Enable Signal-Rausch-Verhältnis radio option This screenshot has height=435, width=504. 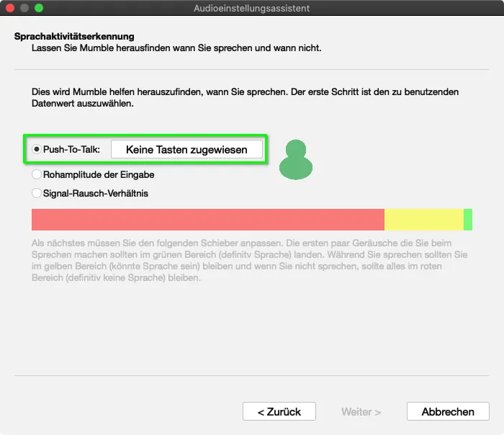[37, 193]
